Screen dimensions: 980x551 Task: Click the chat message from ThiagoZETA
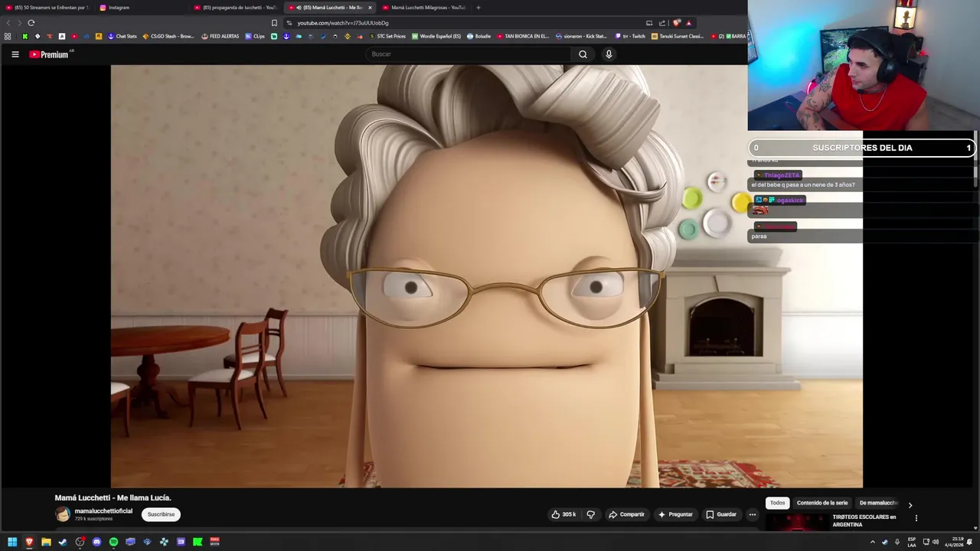[803, 184]
